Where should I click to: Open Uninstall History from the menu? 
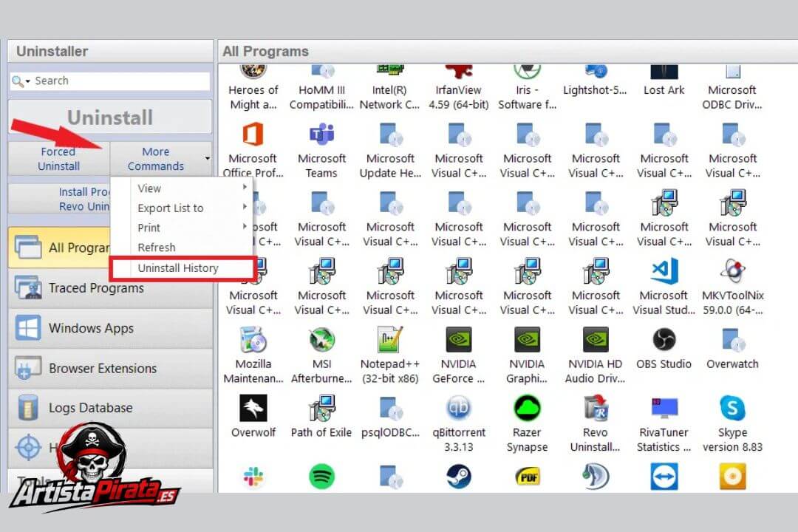pyautogui.click(x=183, y=267)
